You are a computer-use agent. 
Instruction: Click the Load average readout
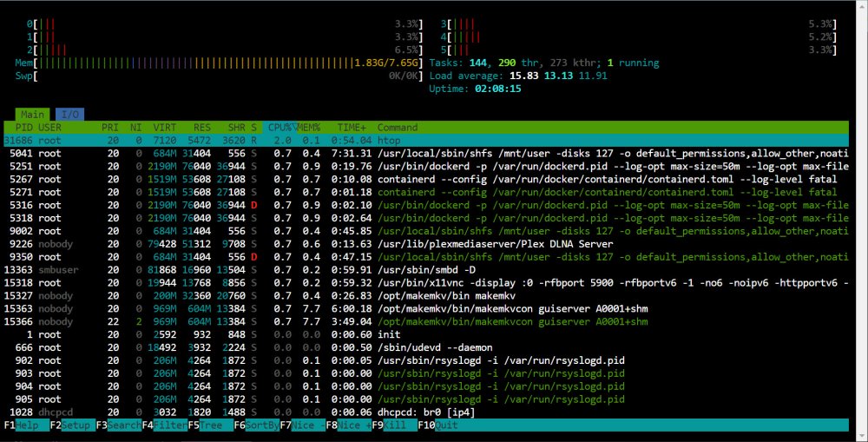[518, 76]
